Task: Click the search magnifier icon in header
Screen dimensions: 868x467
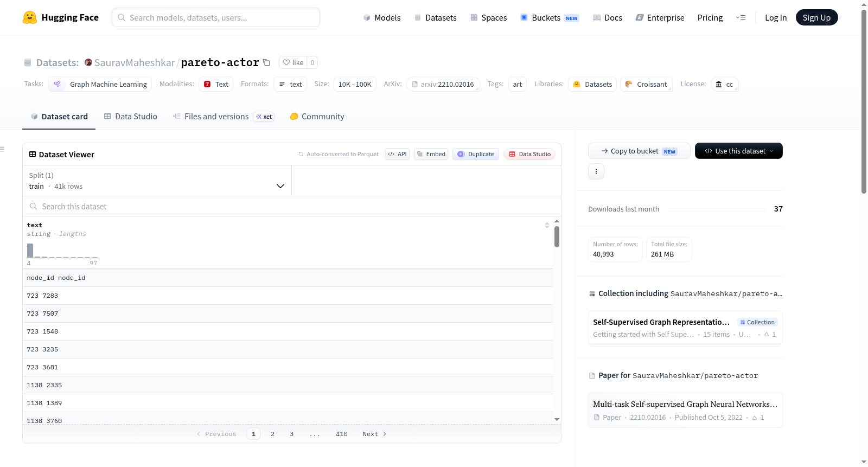Action: point(122,17)
